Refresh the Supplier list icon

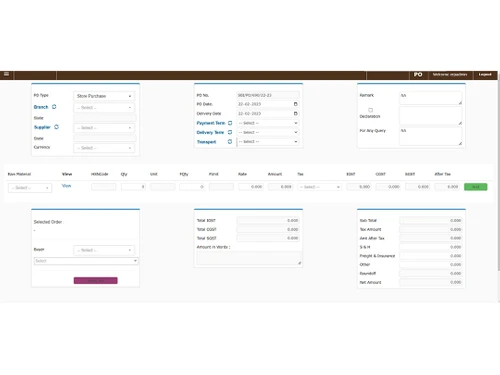[56, 127]
